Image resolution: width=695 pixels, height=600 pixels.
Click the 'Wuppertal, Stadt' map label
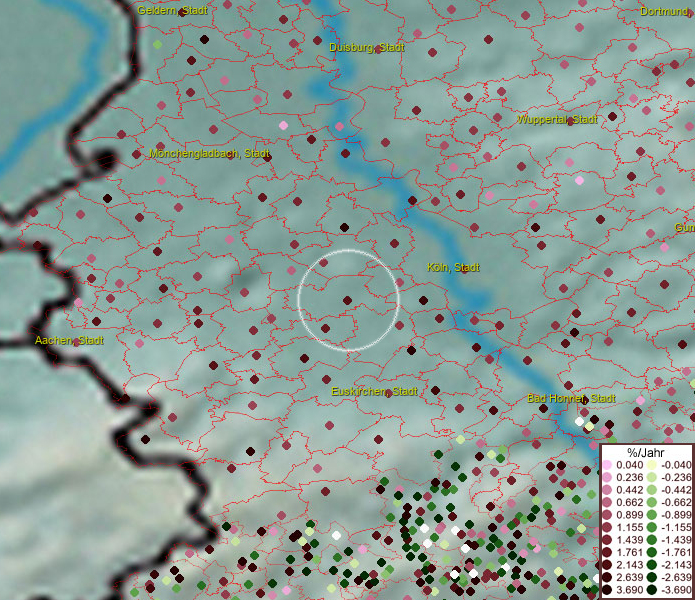(x=557, y=120)
